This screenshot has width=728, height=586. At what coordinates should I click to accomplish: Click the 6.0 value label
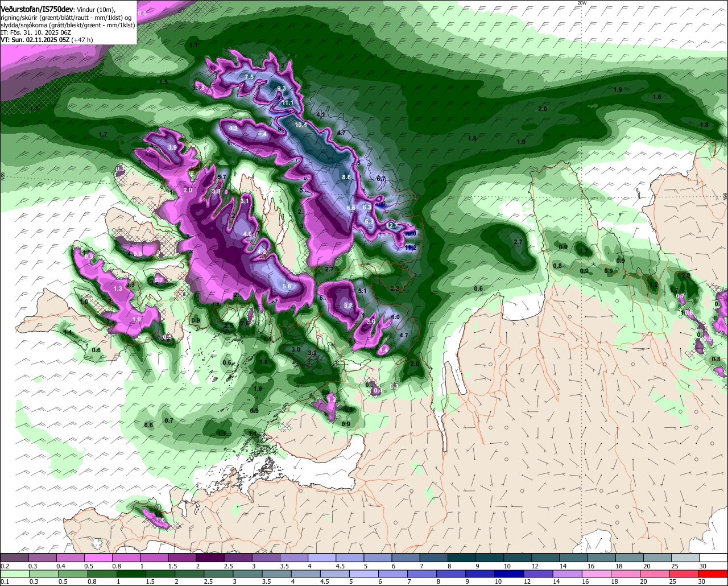tap(395, 317)
